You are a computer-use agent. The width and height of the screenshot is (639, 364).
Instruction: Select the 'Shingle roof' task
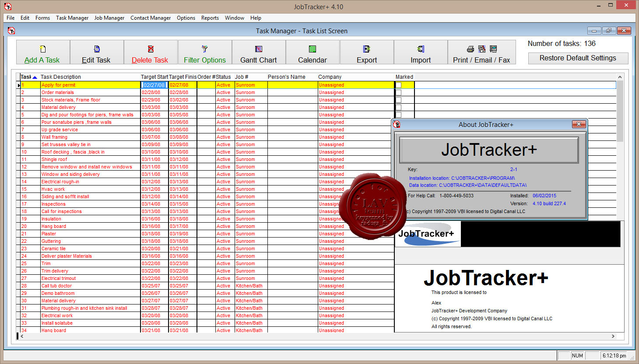54,160
